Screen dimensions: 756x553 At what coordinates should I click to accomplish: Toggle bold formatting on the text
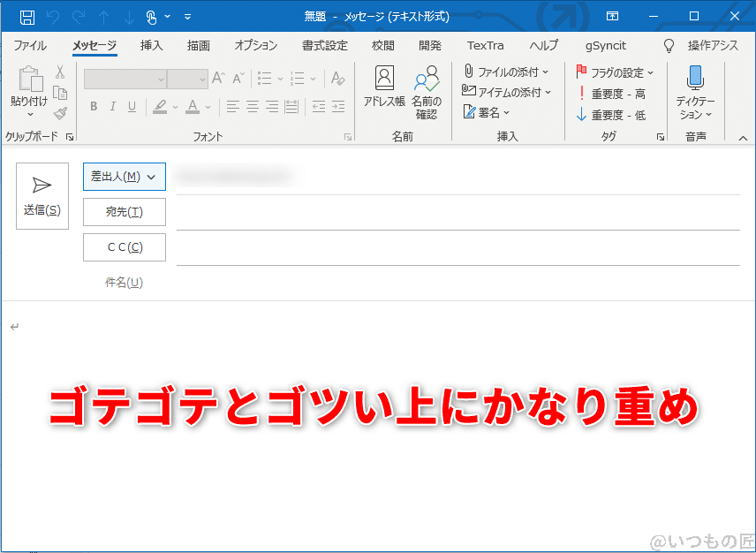coord(94,106)
